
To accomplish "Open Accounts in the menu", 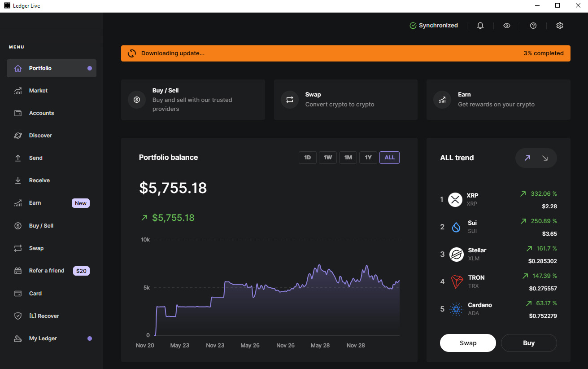I will 52,113.
